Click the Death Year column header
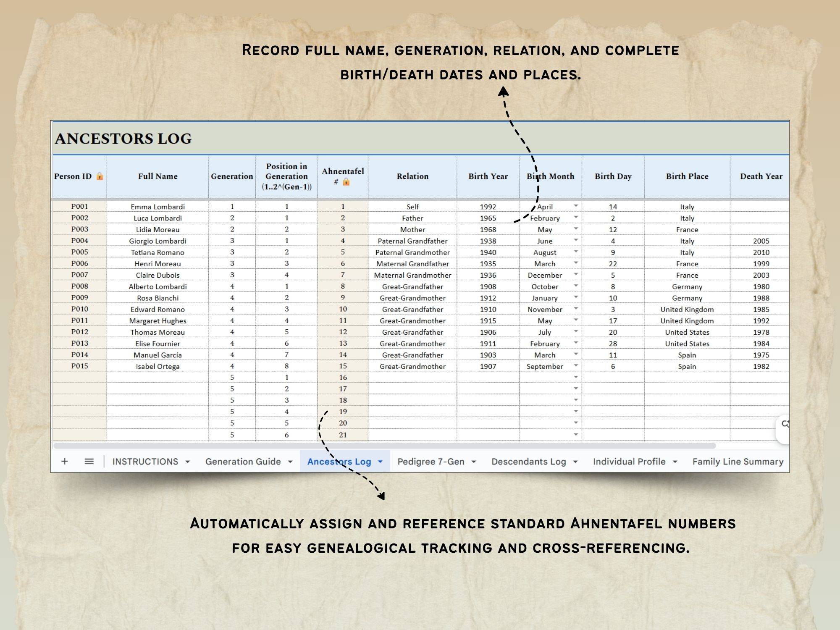The height and width of the screenshot is (630, 840). (761, 176)
